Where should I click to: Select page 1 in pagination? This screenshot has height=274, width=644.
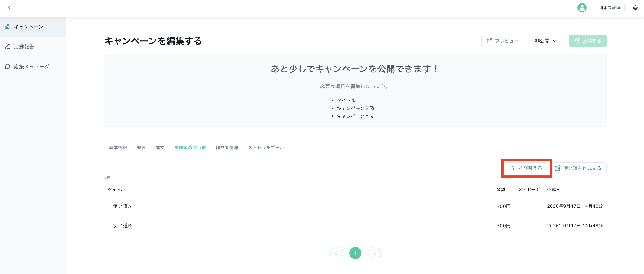point(355,253)
